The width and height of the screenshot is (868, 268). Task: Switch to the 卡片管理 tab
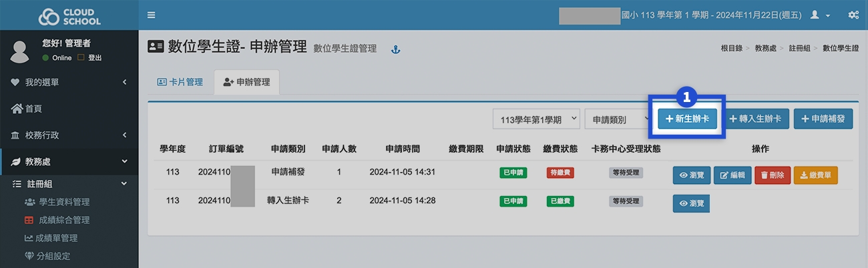tap(180, 83)
